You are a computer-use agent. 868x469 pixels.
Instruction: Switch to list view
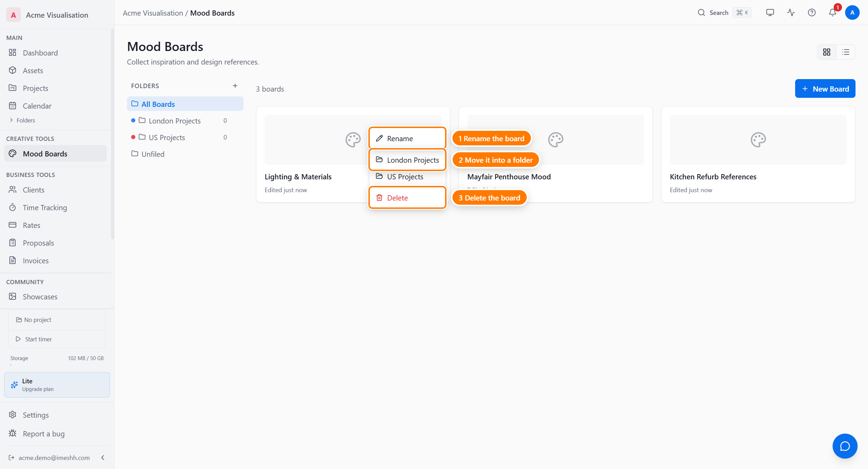[x=846, y=52]
